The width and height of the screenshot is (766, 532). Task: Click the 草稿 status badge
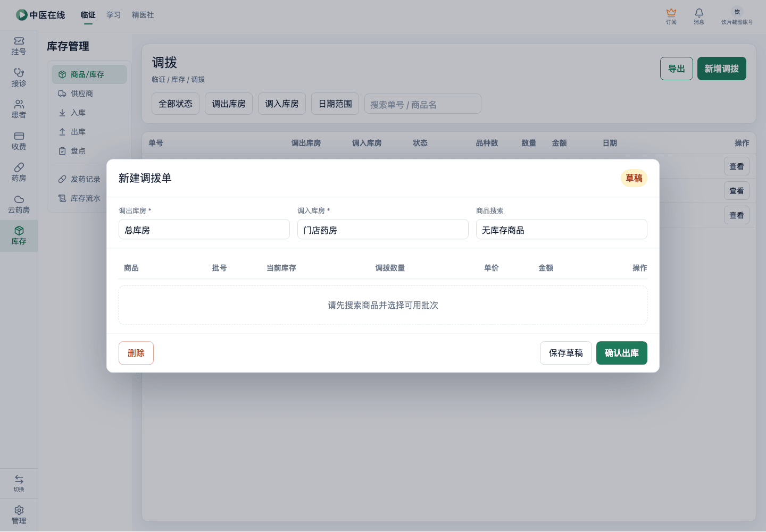pos(634,178)
